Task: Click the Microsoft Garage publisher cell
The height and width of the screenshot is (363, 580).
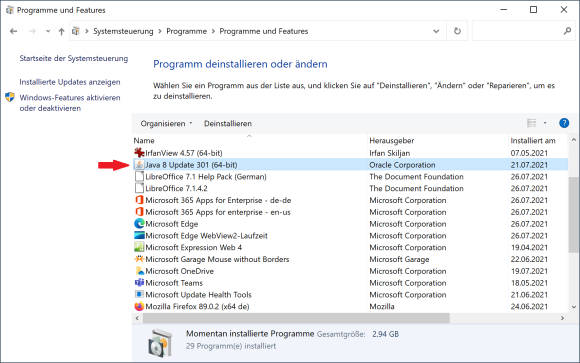Action: point(399,259)
